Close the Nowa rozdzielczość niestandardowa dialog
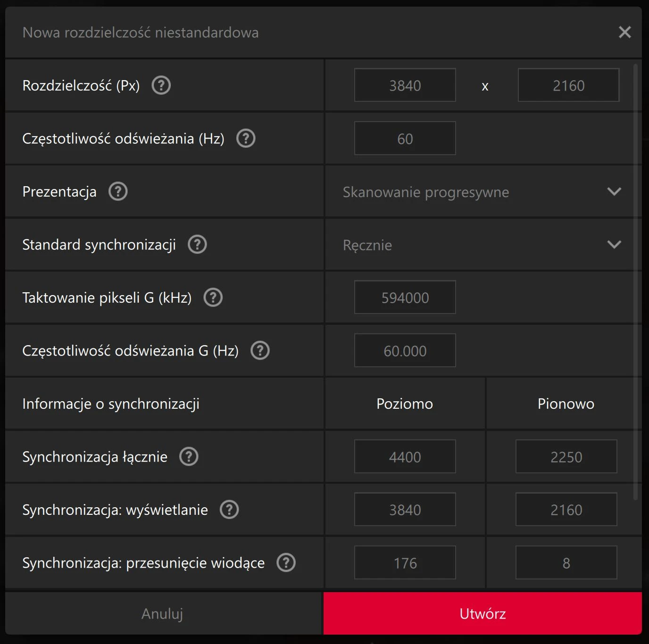 [x=624, y=32]
